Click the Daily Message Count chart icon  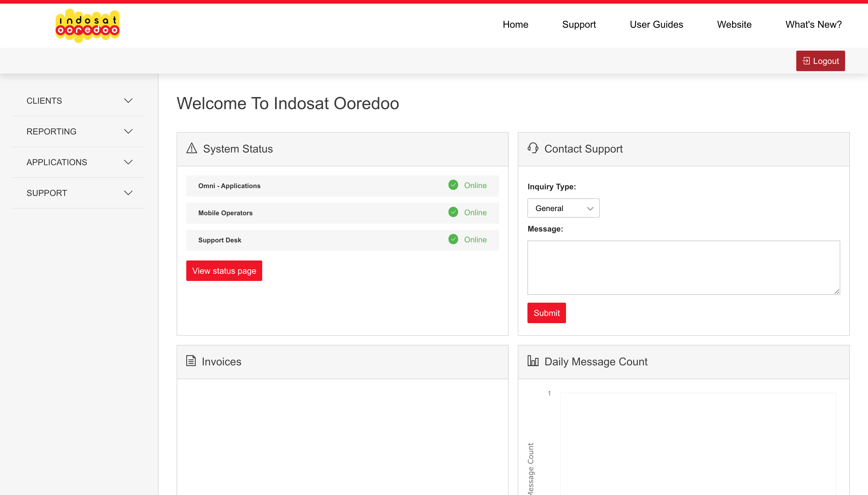533,361
